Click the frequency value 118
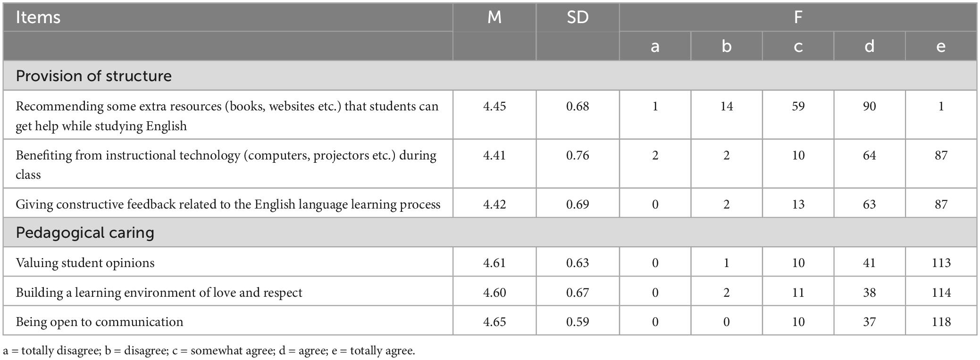 pos(941,322)
